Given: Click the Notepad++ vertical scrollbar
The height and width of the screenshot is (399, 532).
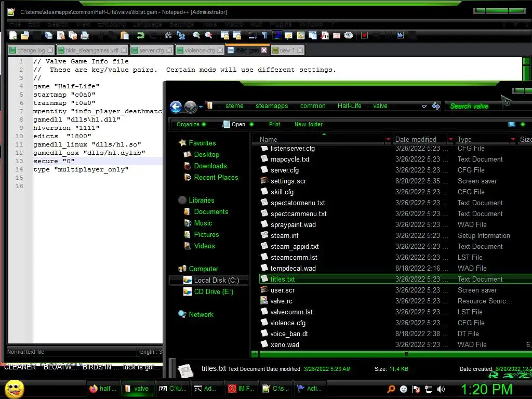Looking at the screenshot, I should pyautogui.click(x=526, y=70).
